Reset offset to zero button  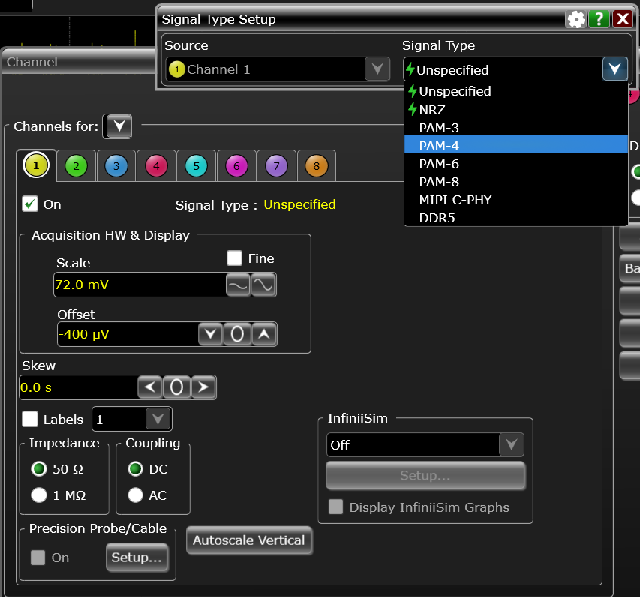pos(237,335)
